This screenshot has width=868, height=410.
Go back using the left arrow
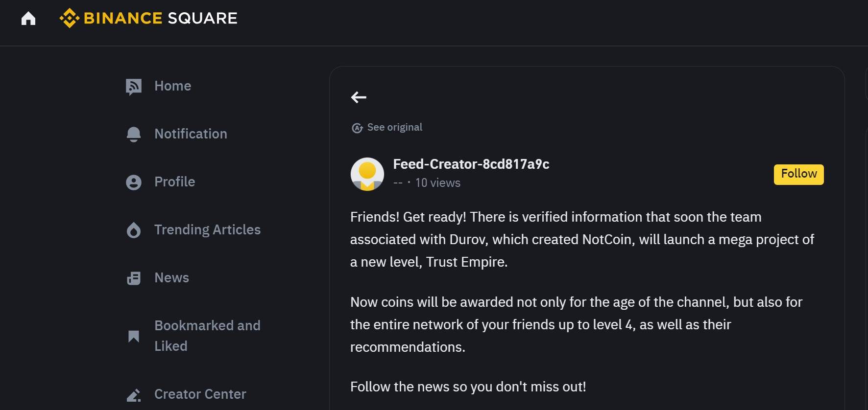359,97
